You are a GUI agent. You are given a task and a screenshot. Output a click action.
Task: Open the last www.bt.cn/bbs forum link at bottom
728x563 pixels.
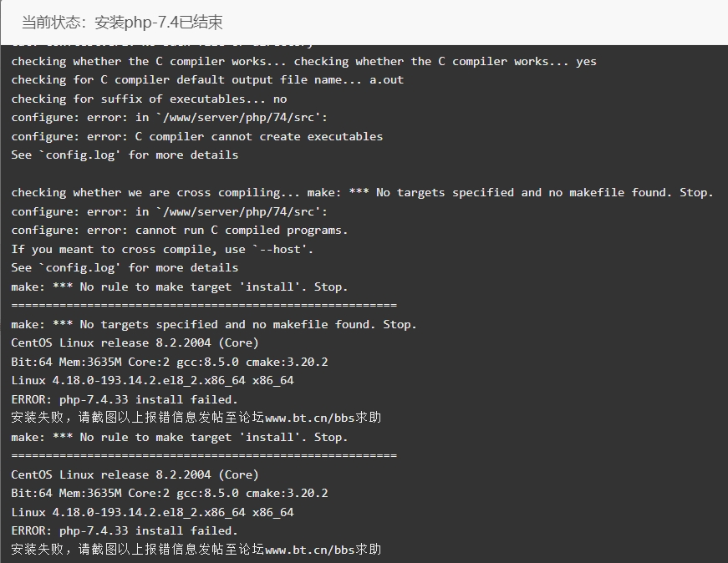[310, 550]
